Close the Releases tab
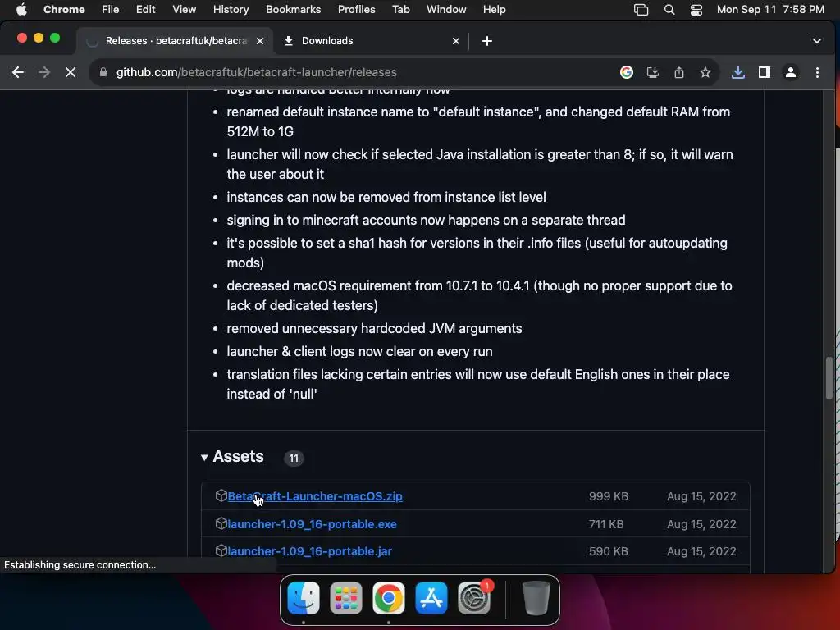The height and width of the screenshot is (630, 840). point(260,41)
